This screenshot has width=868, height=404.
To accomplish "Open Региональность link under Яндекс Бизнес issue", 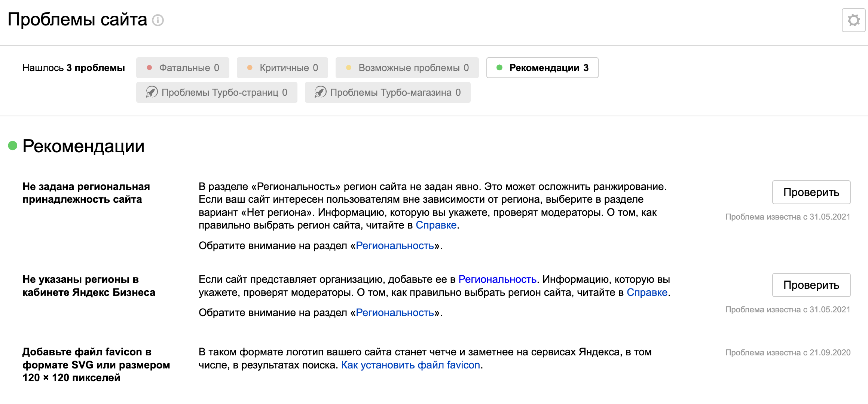I will click(395, 313).
